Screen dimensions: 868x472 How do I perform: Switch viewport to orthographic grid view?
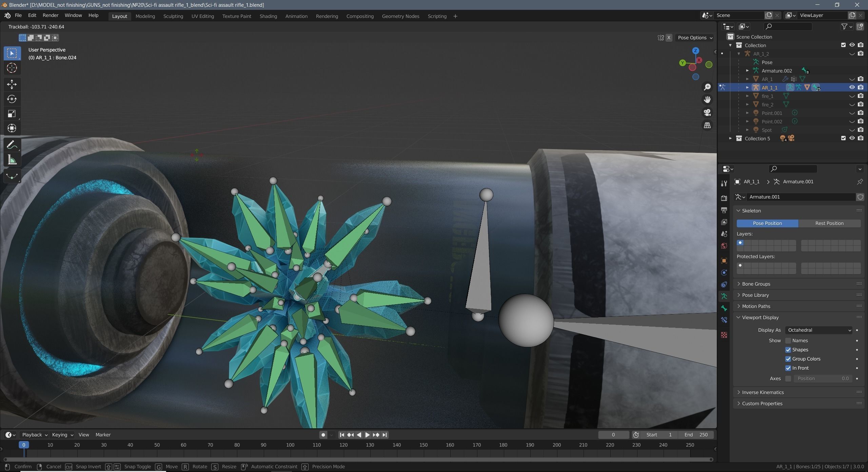[707, 125]
